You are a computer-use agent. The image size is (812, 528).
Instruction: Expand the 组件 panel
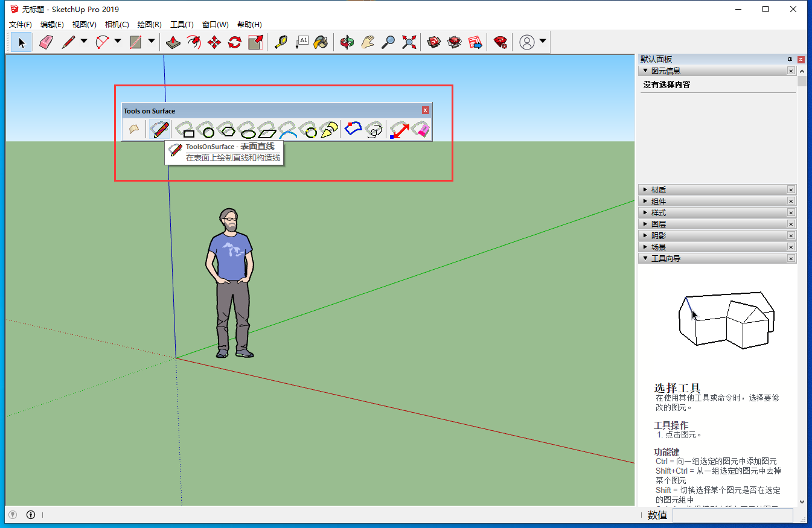tap(645, 202)
